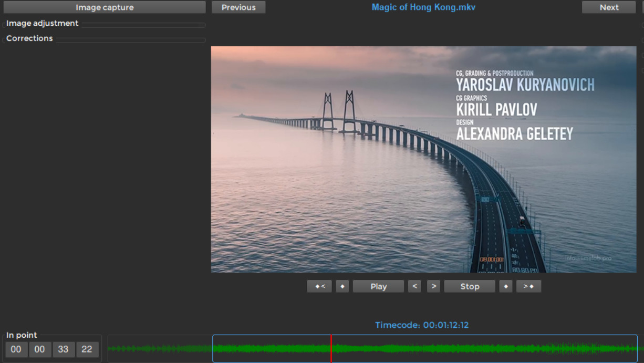Image resolution: width=644 pixels, height=363 pixels.
Task: Step back one frame with '<' button
Action: pos(414,286)
